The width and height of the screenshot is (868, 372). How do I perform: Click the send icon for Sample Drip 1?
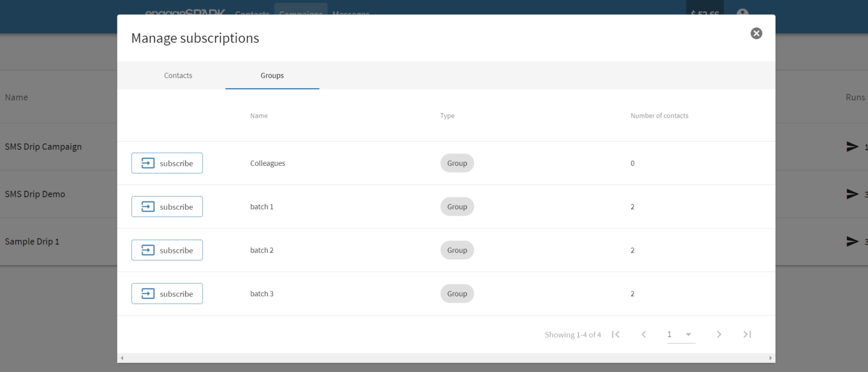click(852, 242)
